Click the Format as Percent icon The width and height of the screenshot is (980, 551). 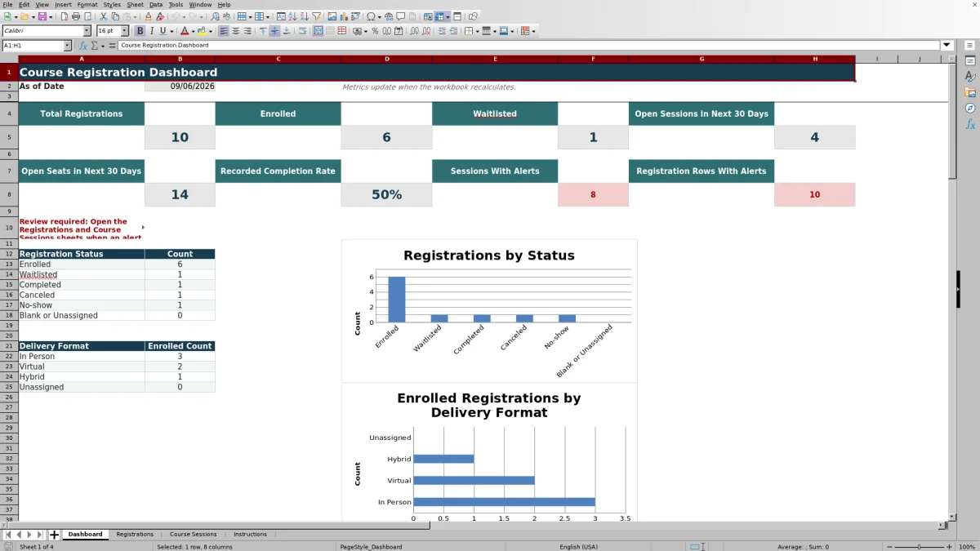pos(375,31)
